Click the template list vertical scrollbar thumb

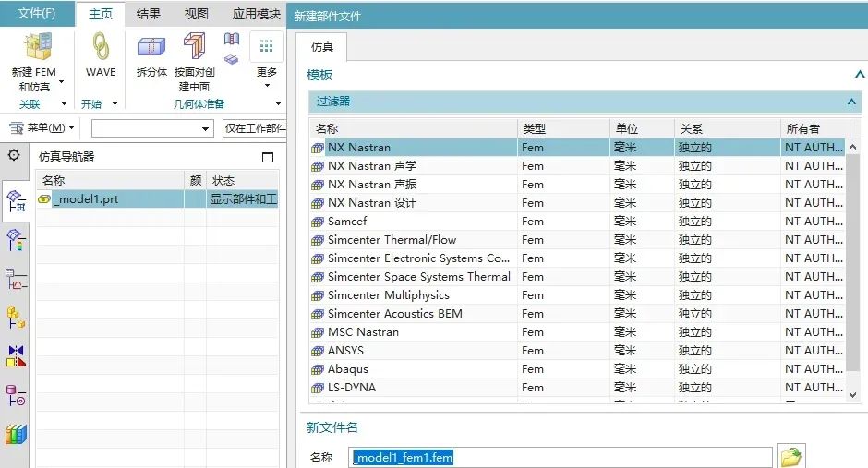click(x=852, y=263)
